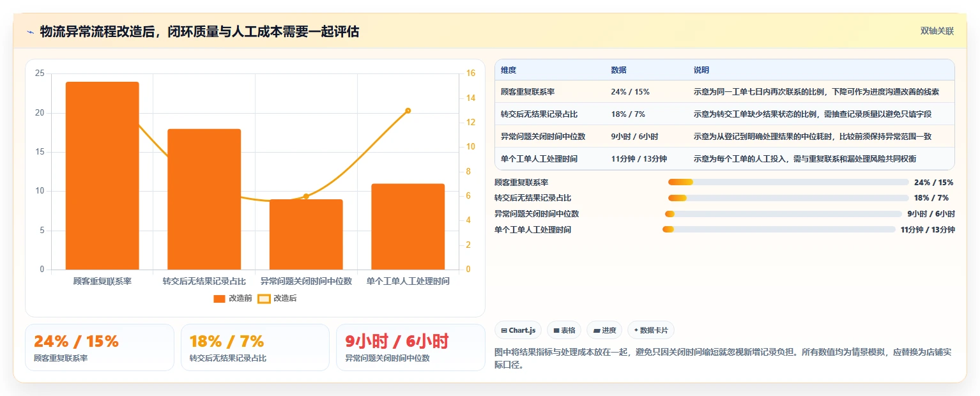Image resolution: width=980 pixels, height=396 pixels.
Task: Click the line point above the 异常问题关闭时间中位数 bar
Action: click(x=306, y=196)
